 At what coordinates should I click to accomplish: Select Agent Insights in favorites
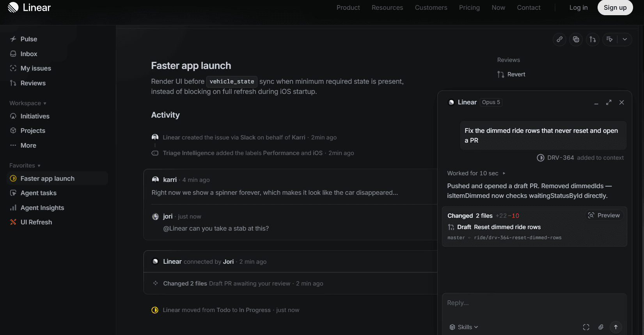[x=42, y=208]
